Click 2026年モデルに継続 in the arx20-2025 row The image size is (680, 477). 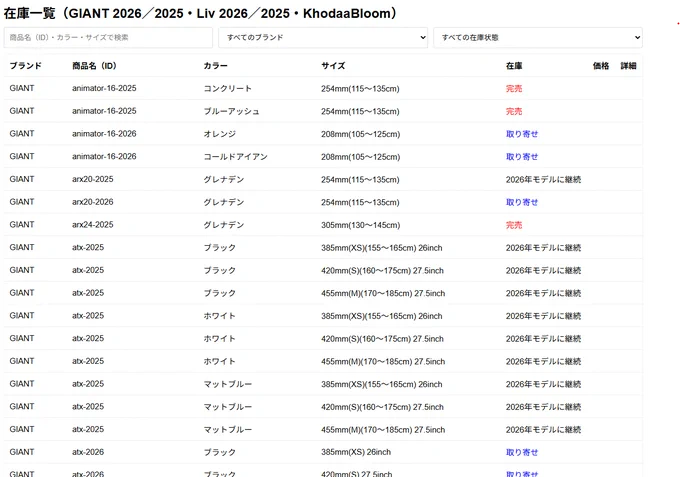click(543, 180)
